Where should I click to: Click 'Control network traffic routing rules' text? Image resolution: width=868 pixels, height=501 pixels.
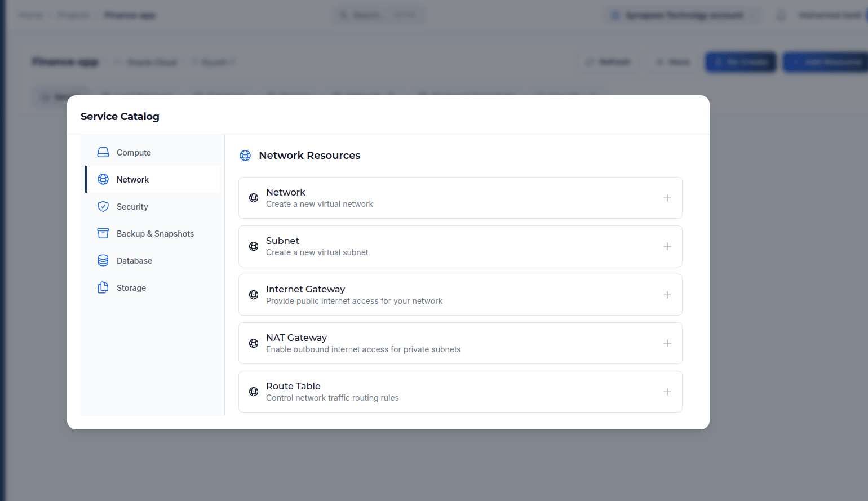click(333, 398)
